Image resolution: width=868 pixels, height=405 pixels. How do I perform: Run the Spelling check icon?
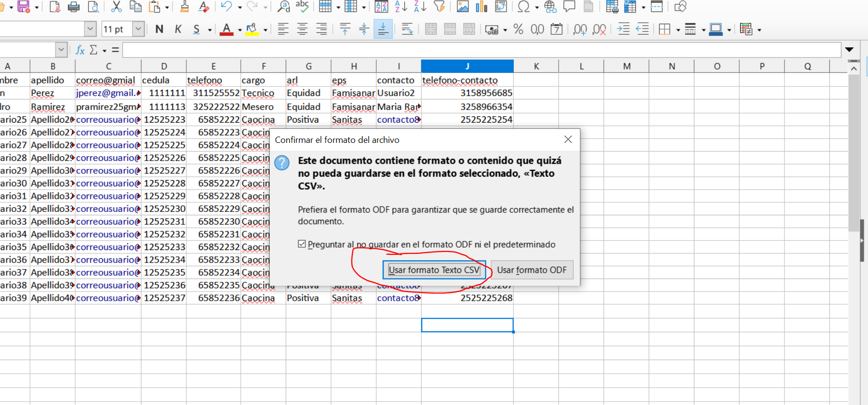pyautogui.click(x=303, y=7)
